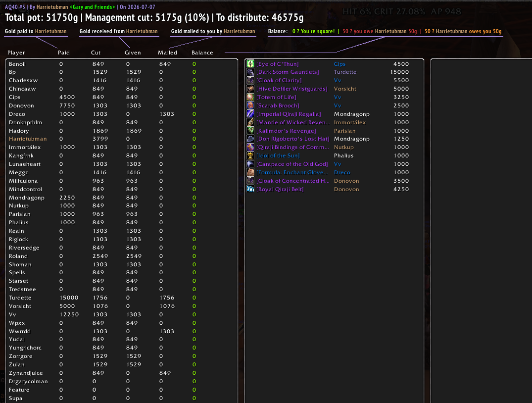This screenshot has width=532, height=403.
Task: Click the 'Gold received from Harrietubman' legend
Action: click(x=118, y=31)
